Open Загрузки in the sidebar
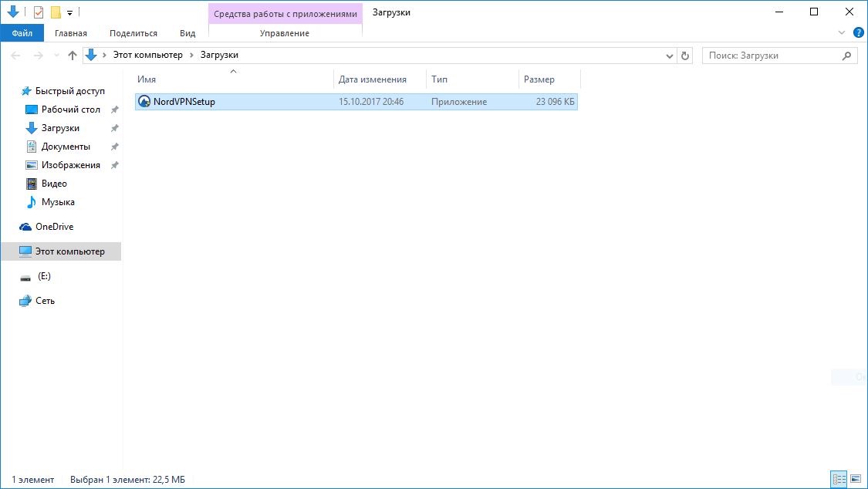The width and height of the screenshot is (868, 489). (x=60, y=128)
